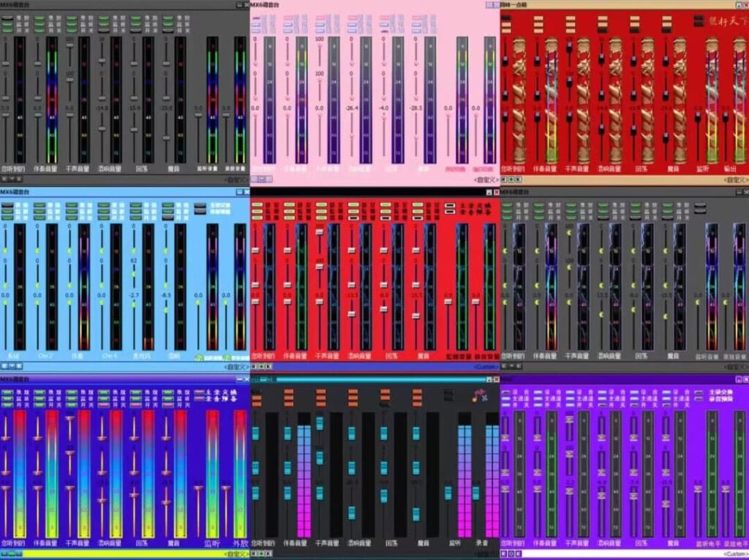
Task: Click first small icon at bottom-left of purple mixer
Action: click(505, 553)
